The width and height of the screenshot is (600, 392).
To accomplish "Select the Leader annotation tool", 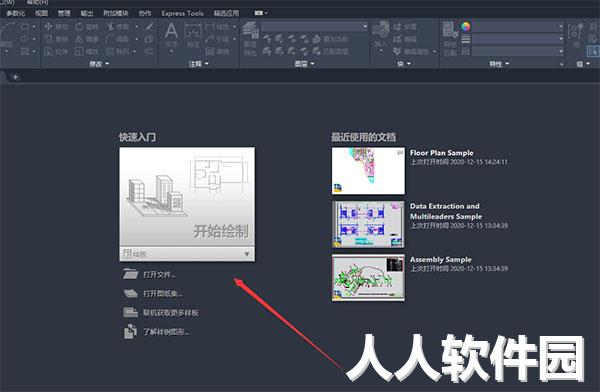I will [x=217, y=39].
